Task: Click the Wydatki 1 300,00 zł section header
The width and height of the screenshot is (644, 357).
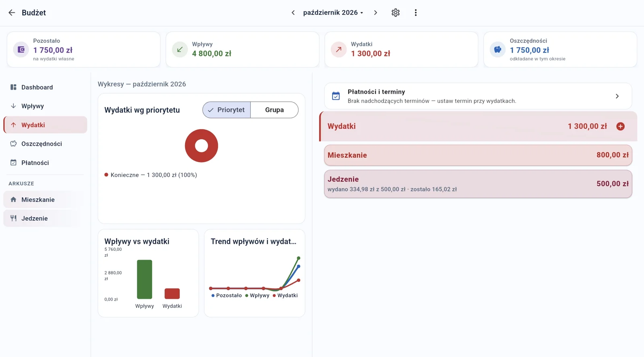Action: [478, 126]
